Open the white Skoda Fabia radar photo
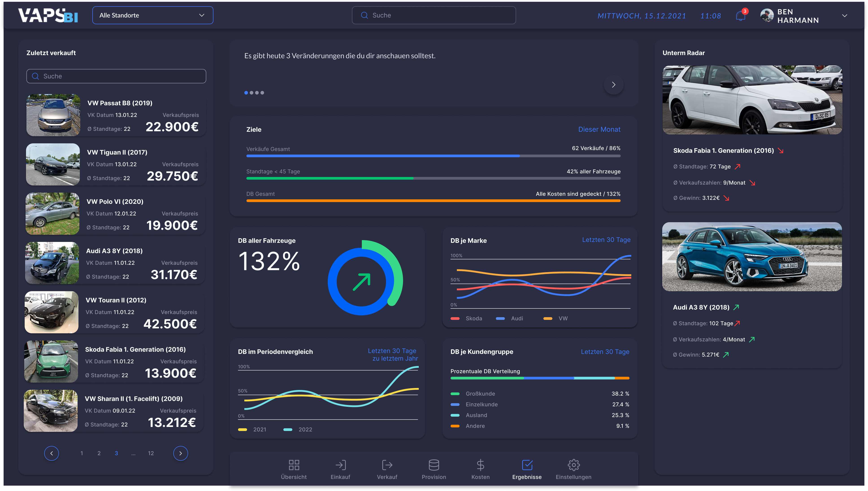This screenshot has width=868, height=491. 752,100
